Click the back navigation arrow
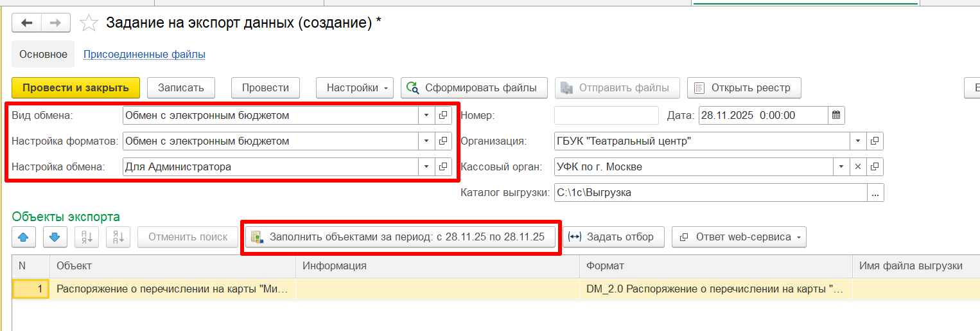Viewport: 980px width, 331px height. pyautogui.click(x=26, y=23)
